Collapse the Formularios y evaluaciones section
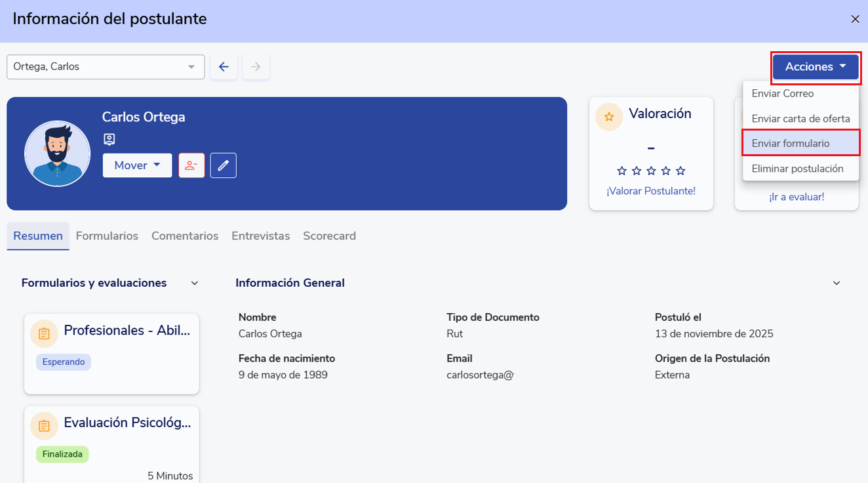Screen dimensions: 868x483 click(194, 283)
